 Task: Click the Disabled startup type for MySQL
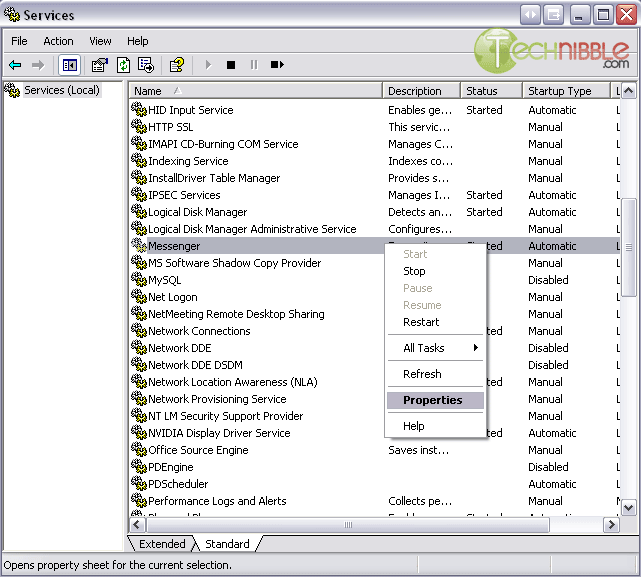[548, 280]
